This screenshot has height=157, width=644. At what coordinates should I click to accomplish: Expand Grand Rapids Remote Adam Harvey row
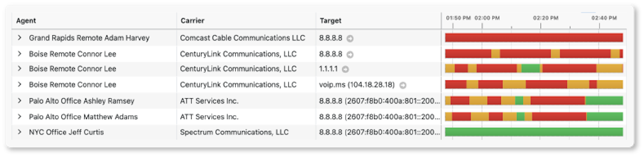click(20, 38)
